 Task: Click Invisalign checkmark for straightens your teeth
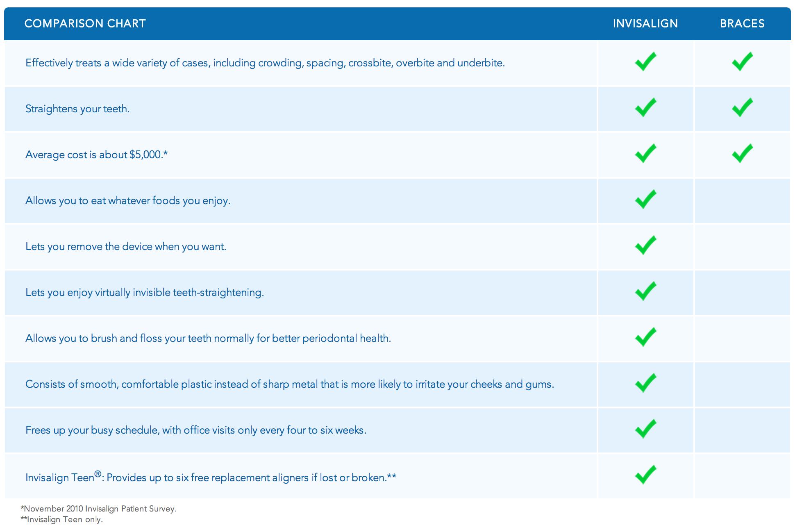pos(645,108)
